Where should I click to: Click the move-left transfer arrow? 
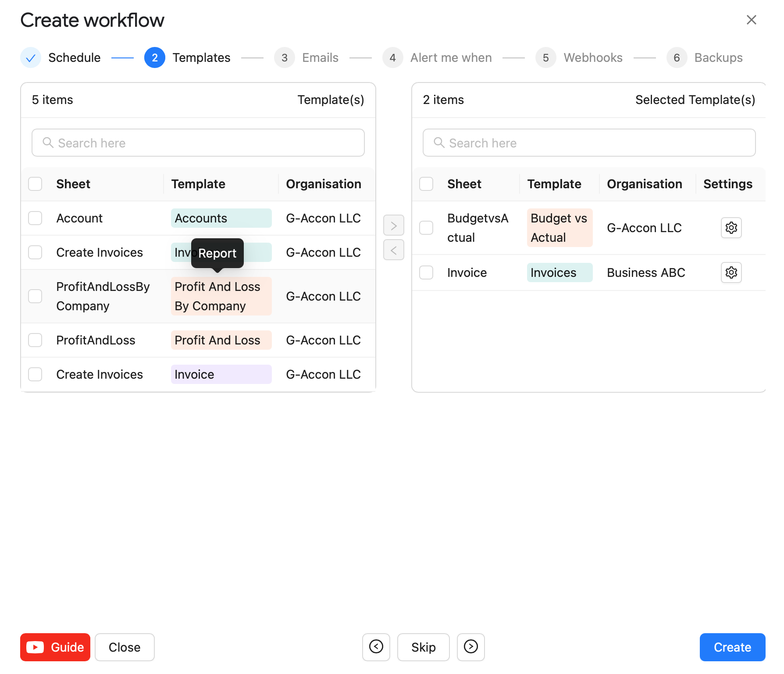point(393,250)
